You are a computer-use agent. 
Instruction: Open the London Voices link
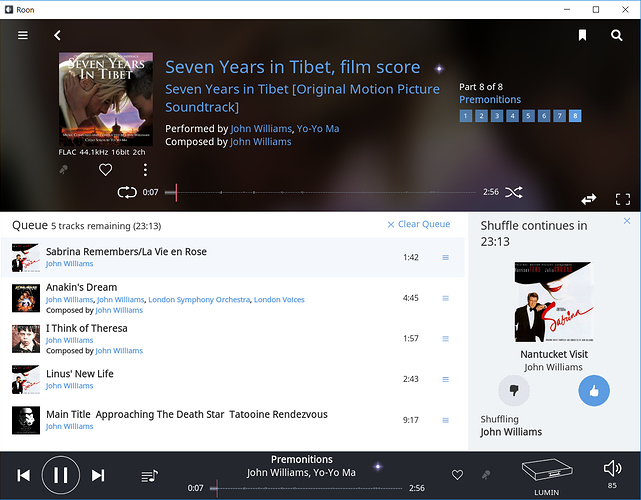tap(279, 300)
